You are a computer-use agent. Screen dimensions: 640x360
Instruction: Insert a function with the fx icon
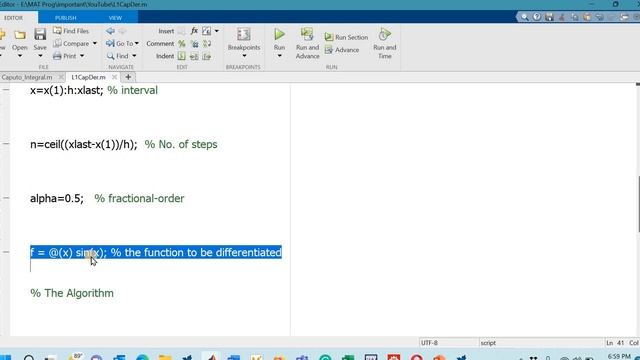(194, 31)
